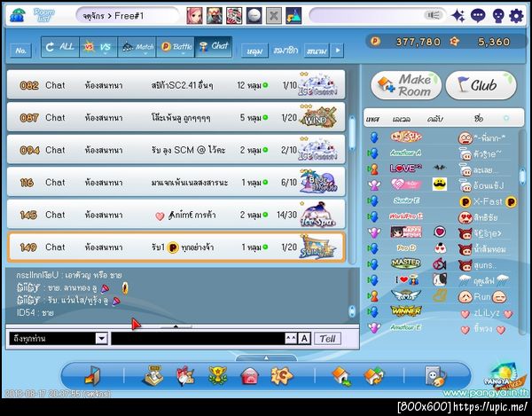This screenshot has width=532, height=416.
Task: Click the skull face icon
Action: tap(498, 16)
